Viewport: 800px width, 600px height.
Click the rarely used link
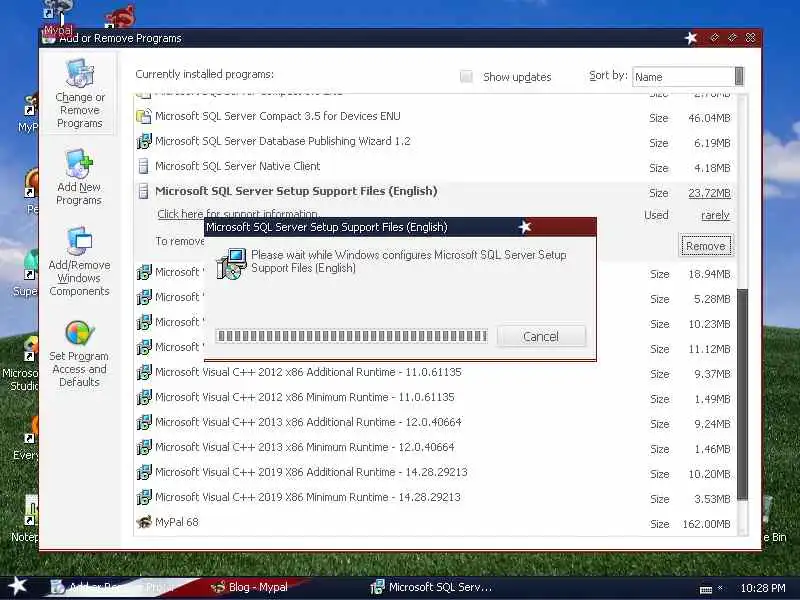click(715, 215)
